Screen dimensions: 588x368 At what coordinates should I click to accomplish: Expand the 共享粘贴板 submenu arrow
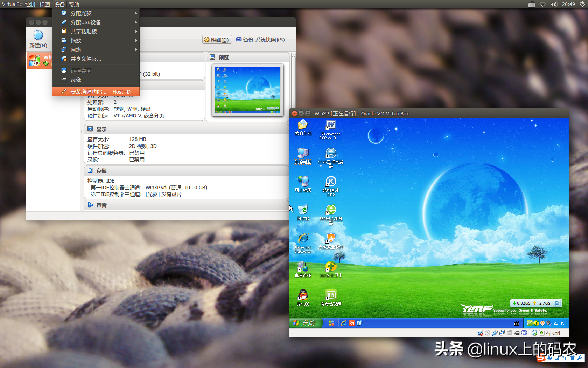coord(136,32)
